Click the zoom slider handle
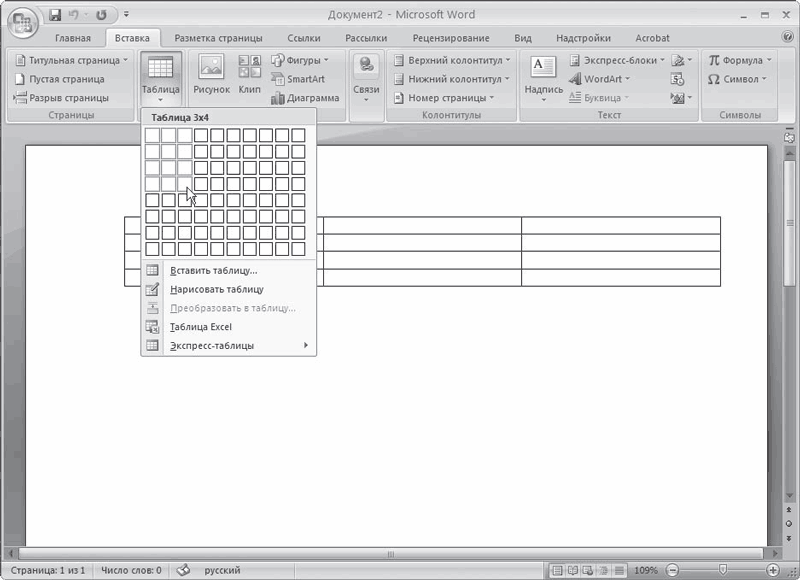800x580 pixels. [x=722, y=570]
